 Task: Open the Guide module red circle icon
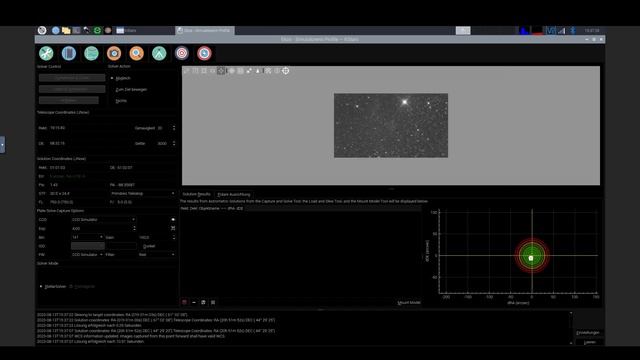204,53
